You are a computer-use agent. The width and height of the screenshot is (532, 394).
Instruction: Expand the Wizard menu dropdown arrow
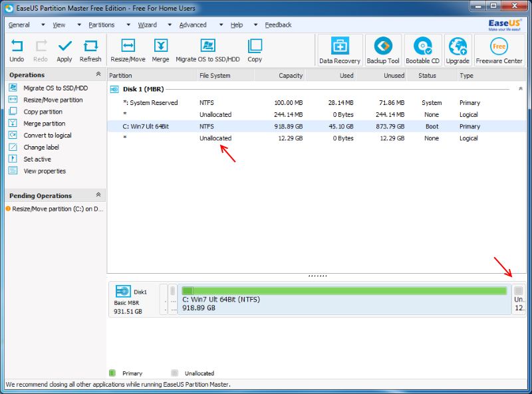[x=170, y=25]
